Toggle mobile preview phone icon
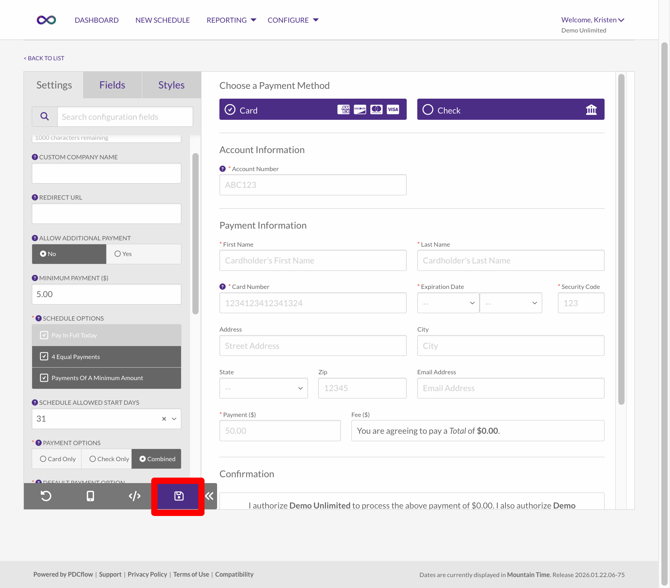 90,496
